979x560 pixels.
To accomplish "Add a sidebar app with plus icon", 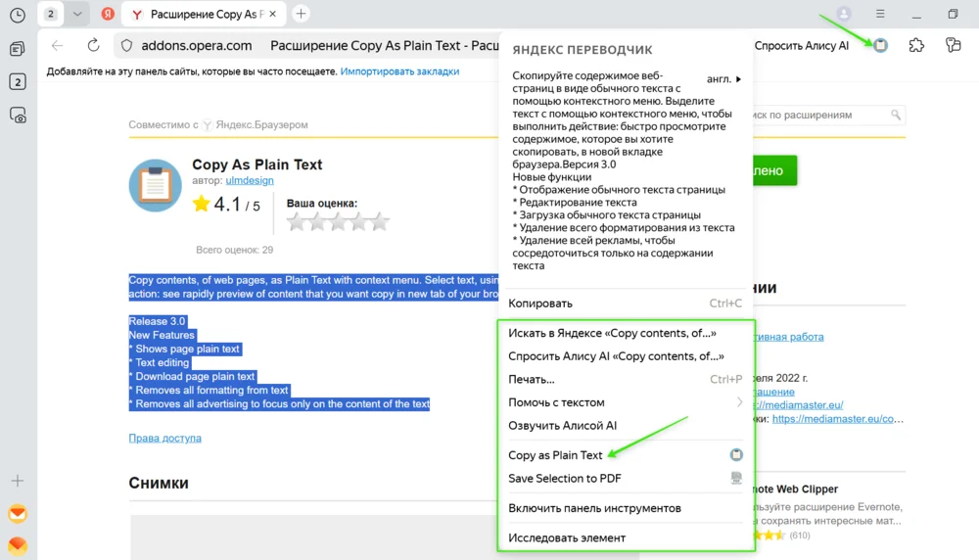I will pyautogui.click(x=18, y=481).
